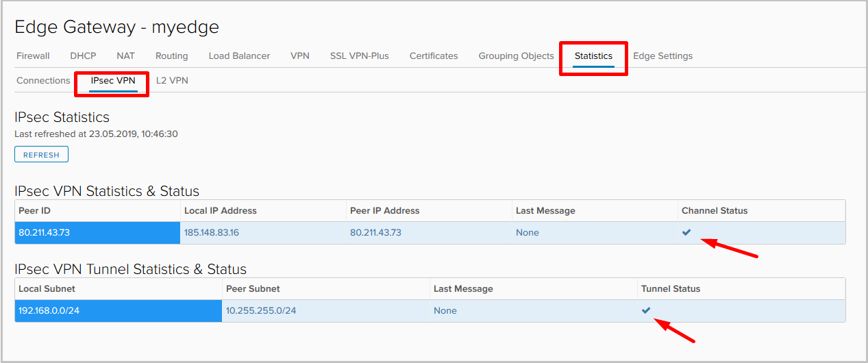This screenshot has height=363, width=868.
Task: Open the Firewall tab
Action: pos(33,55)
